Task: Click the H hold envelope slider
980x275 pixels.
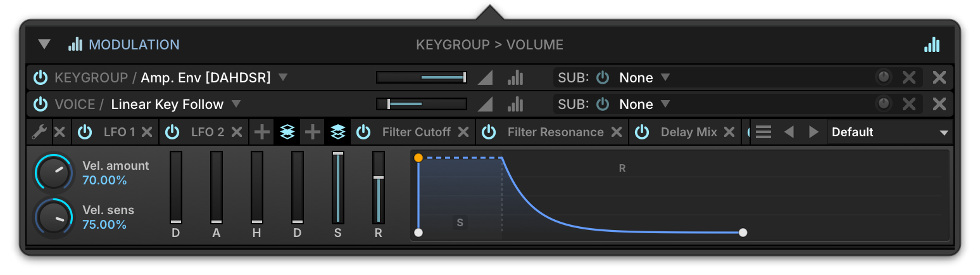Action: (257, 188)
